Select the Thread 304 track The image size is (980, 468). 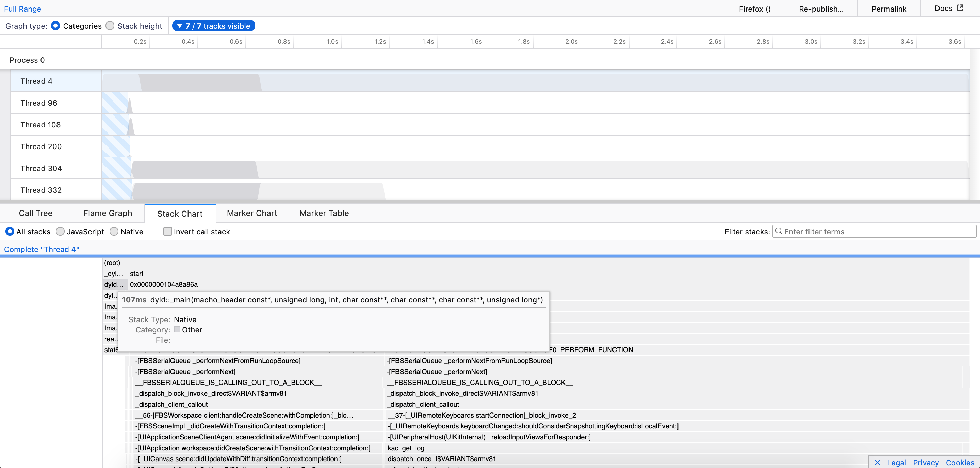tap(41, 168)
